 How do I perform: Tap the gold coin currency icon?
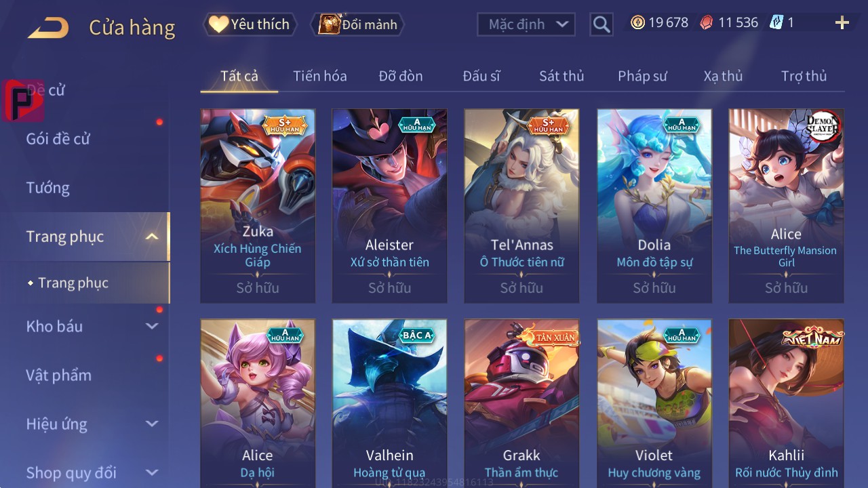(x=637, y=22)
